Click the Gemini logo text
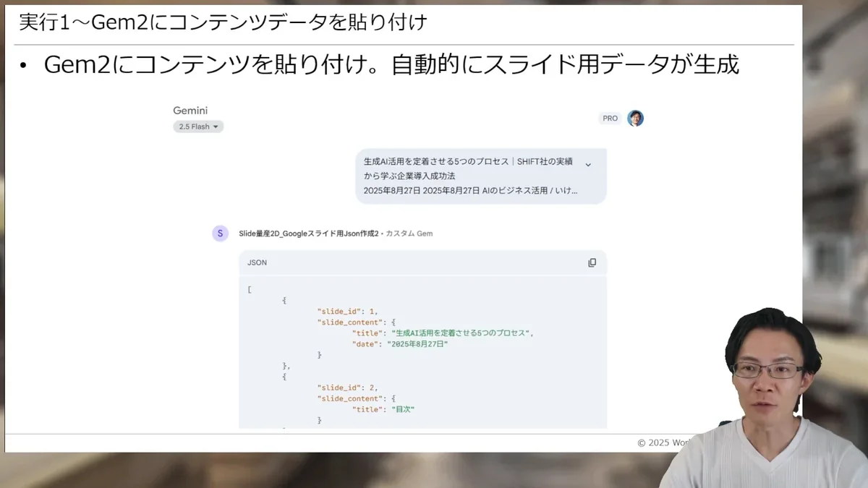 190,111
